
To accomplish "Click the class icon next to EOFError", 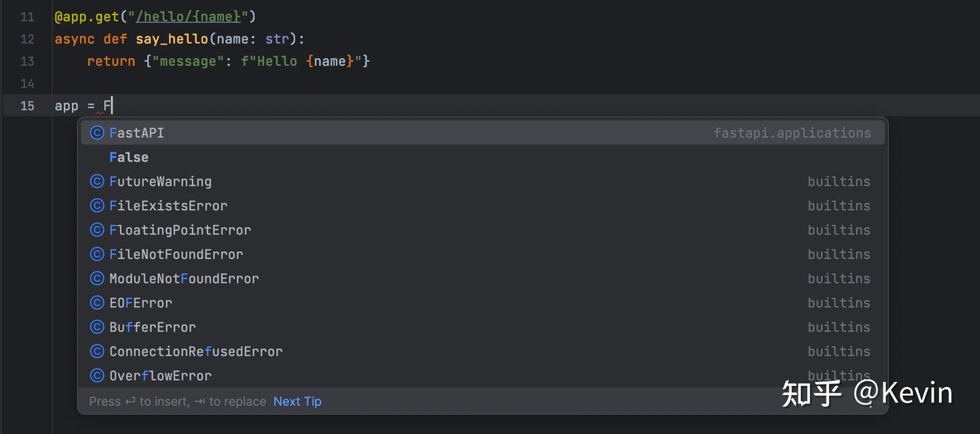I will pos(97,303).
